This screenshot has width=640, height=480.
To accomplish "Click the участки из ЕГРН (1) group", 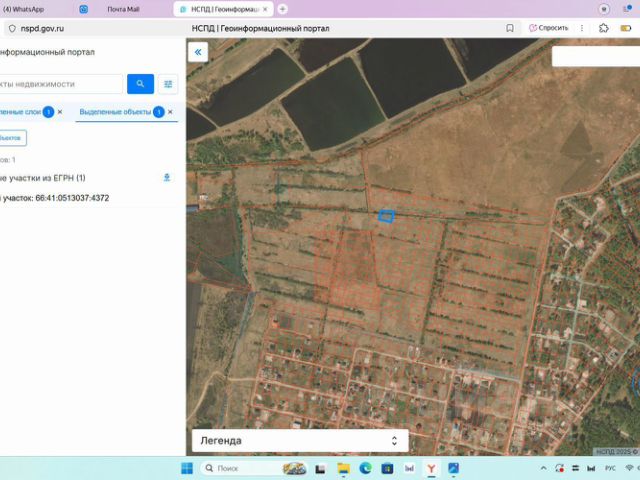I will tap(42, 178).
